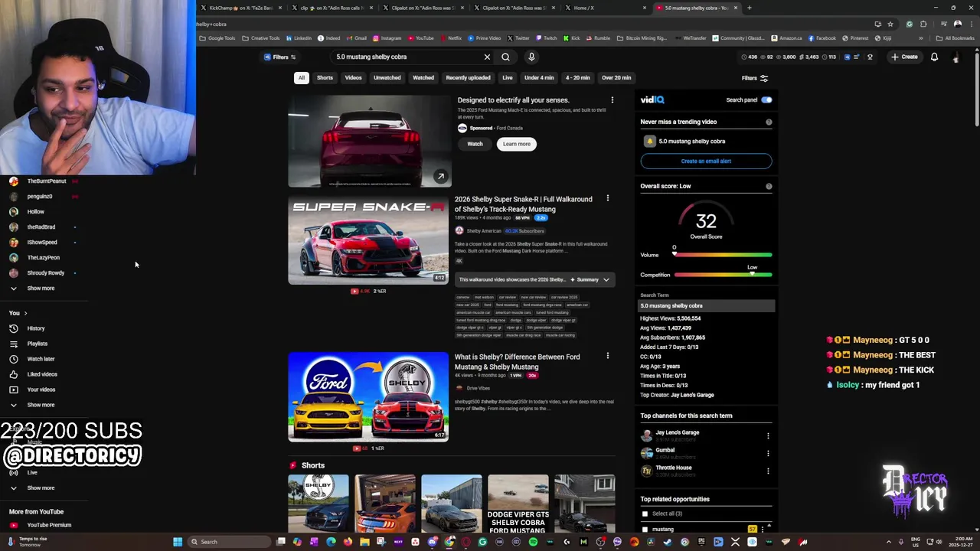Open options menu for sponsored Mustang ad
The image size is (980, 551).
tap(612, 100)
